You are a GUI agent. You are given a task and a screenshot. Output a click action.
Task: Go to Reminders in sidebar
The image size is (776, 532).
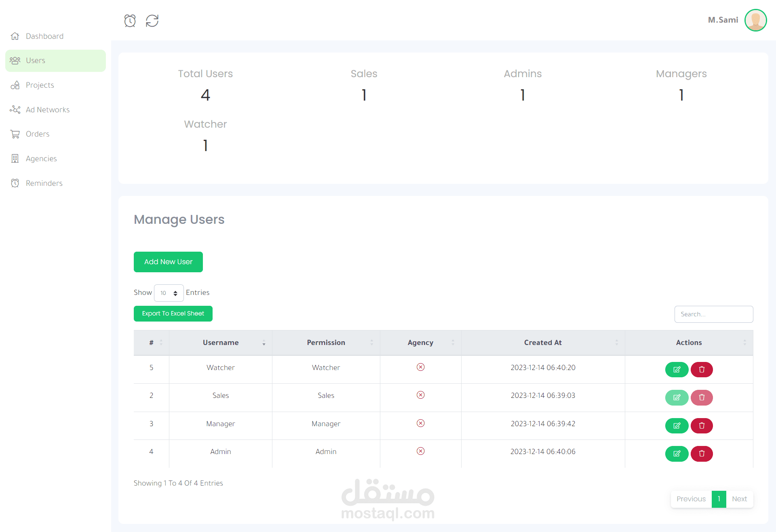[44, 183]
